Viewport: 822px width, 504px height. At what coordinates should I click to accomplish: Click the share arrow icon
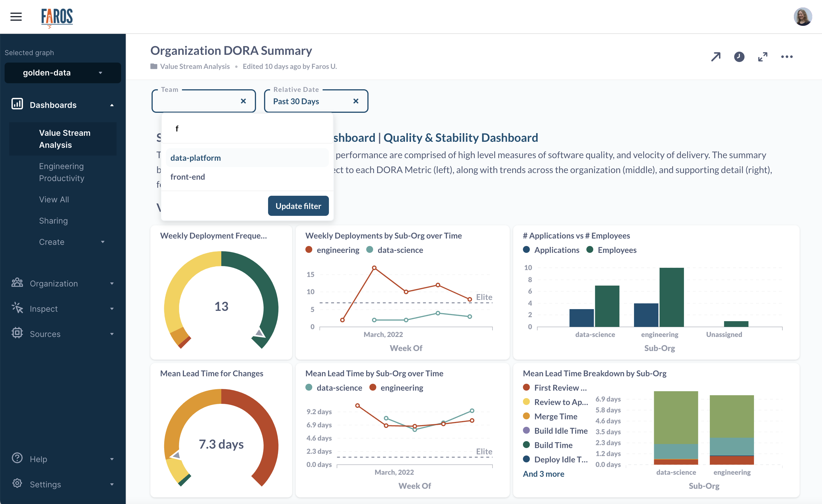click(715, 57)
